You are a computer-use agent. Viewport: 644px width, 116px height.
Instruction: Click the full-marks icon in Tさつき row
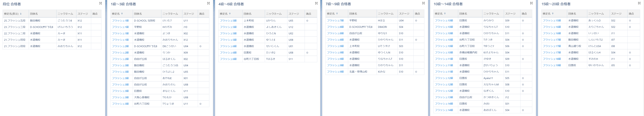coord(523,40)
